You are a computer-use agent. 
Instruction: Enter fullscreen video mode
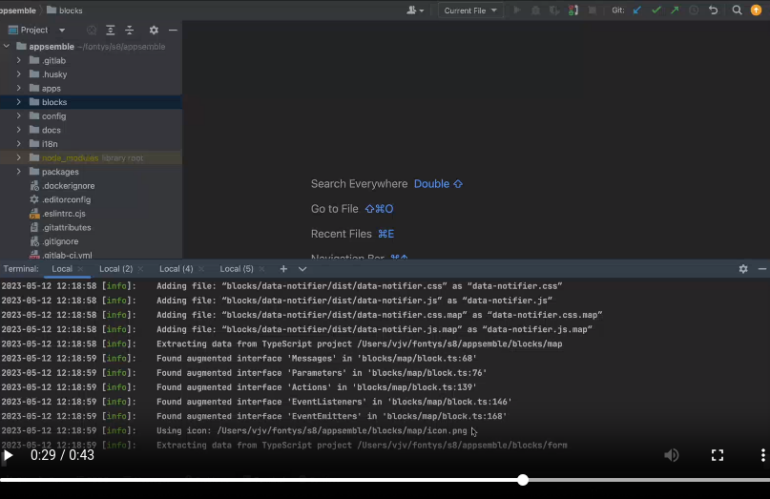717,455
